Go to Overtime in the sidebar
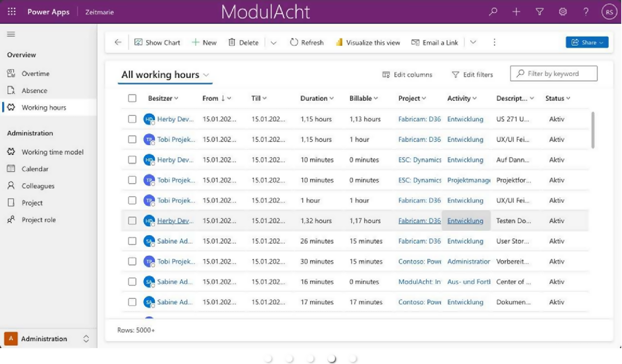 point(35,73)
